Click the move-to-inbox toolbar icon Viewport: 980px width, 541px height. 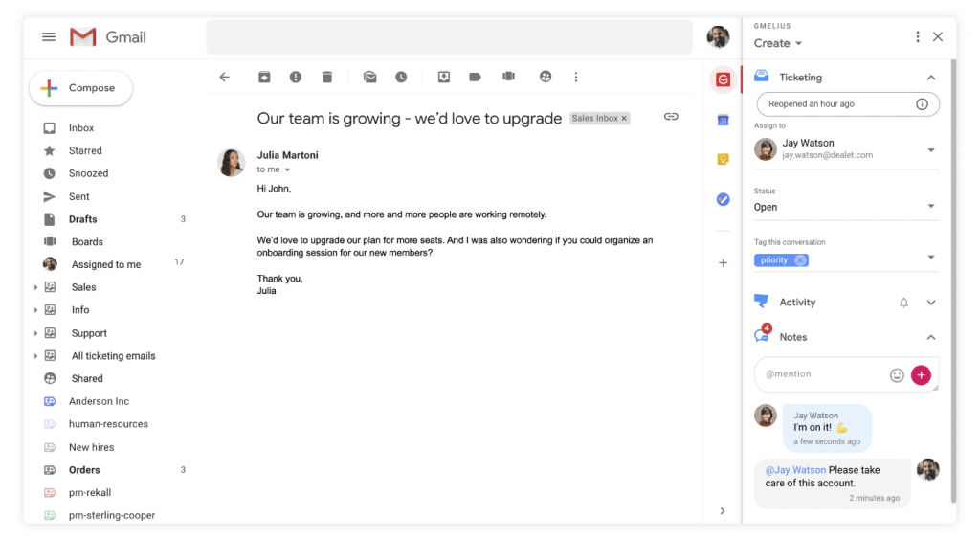pos(444,77)
